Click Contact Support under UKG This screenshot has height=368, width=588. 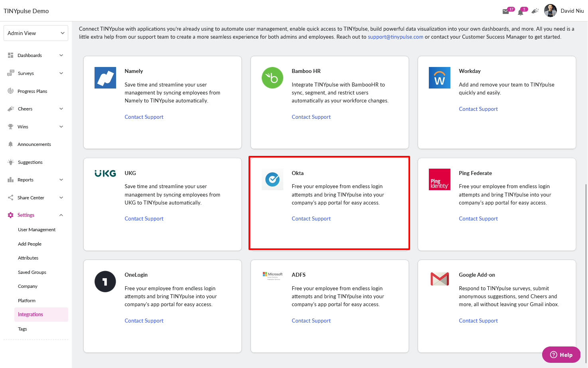(x=144, y=218)
